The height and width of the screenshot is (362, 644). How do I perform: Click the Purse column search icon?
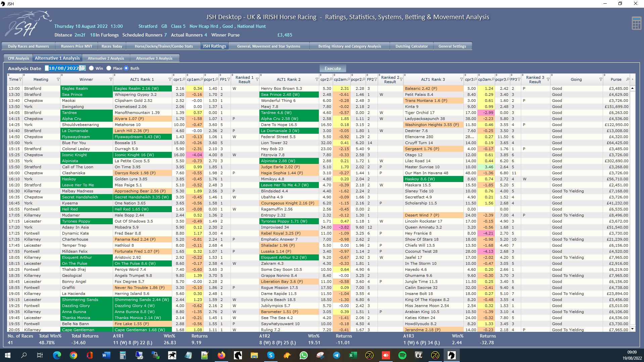click(x=628, y=79)
